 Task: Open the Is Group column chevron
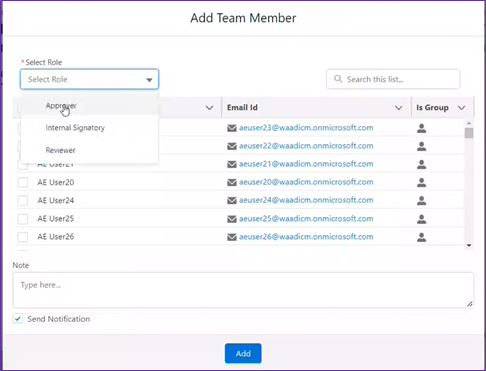click(461, 108)
